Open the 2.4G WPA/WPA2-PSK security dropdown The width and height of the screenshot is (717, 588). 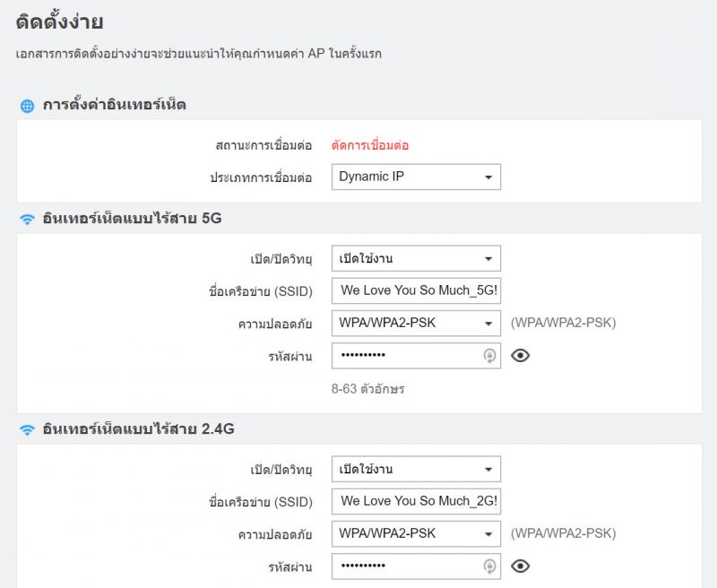(x=416, y=533)
